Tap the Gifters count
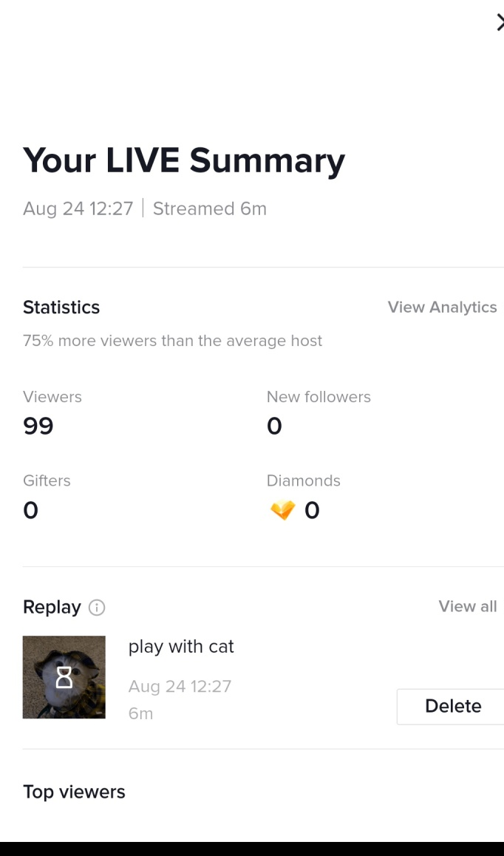The width and height of the screenshot is (504, 856). pos(30,510)
